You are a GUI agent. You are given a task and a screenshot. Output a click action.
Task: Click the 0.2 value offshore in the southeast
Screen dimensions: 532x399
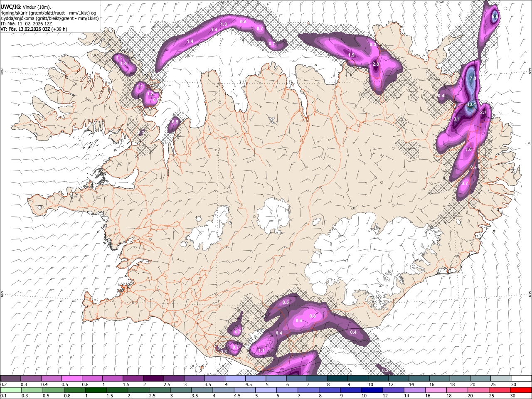[385, 370]
